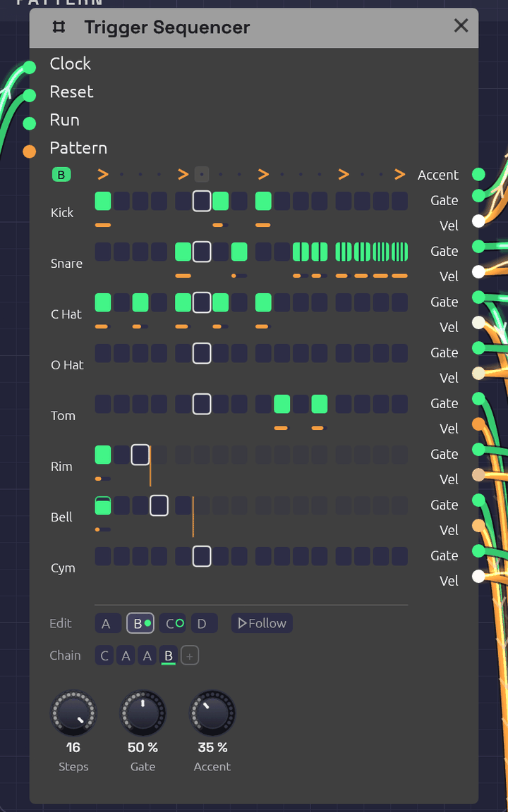The height and width of the screenshot is (812, 508).
Task: Toggle the first Bell step
Action: pyautogui.click(x=103, y=505)
